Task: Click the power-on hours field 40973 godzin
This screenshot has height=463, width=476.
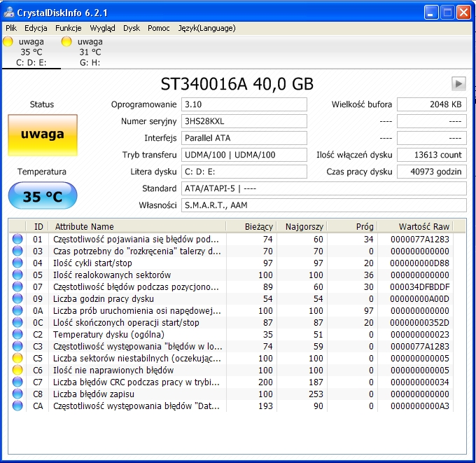Action: [432, 172]
